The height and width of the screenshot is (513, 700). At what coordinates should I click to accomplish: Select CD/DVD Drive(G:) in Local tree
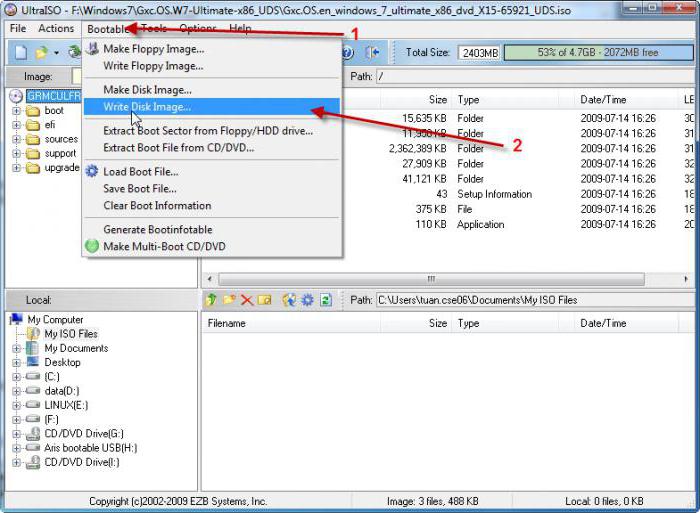[84, 434]
